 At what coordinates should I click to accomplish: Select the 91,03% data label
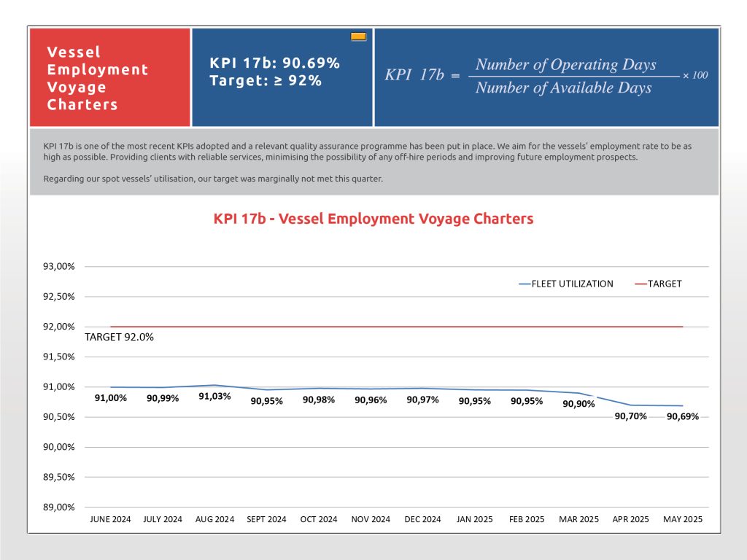tap(214, 396)
